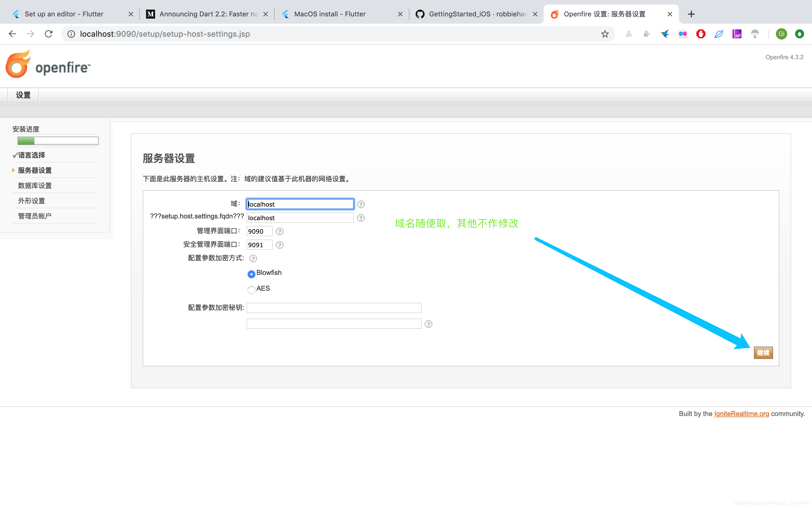Image resolution: width=812 pixels, height=508 pixels.
Task: Close the Announcing Dart 2.2 tab
Action: click(265, 14)
